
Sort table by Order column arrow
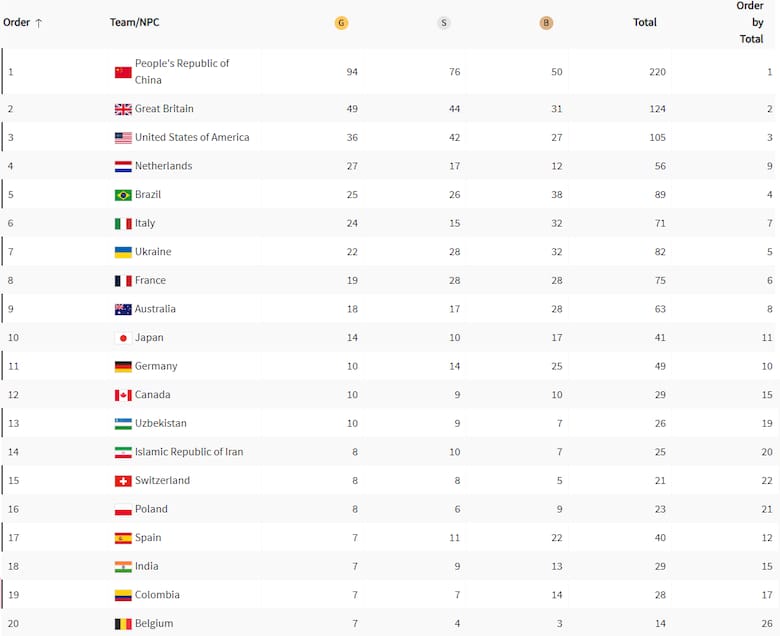tap(38, 23)
